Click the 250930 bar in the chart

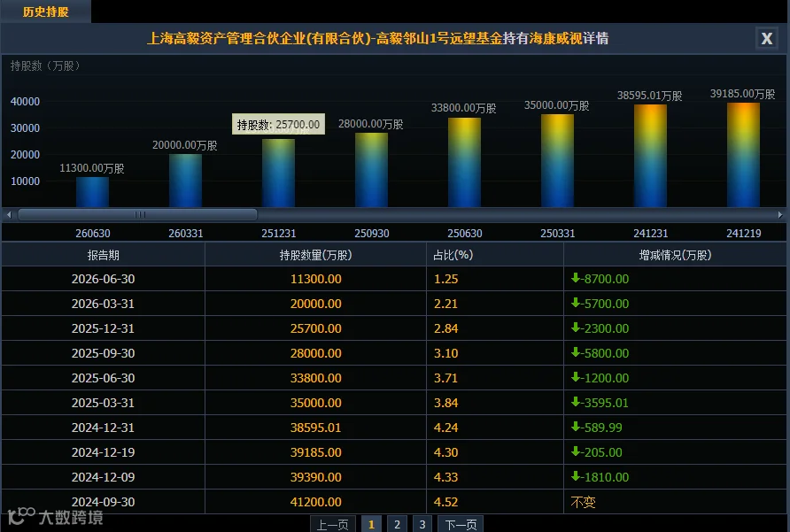coord(371,170)
